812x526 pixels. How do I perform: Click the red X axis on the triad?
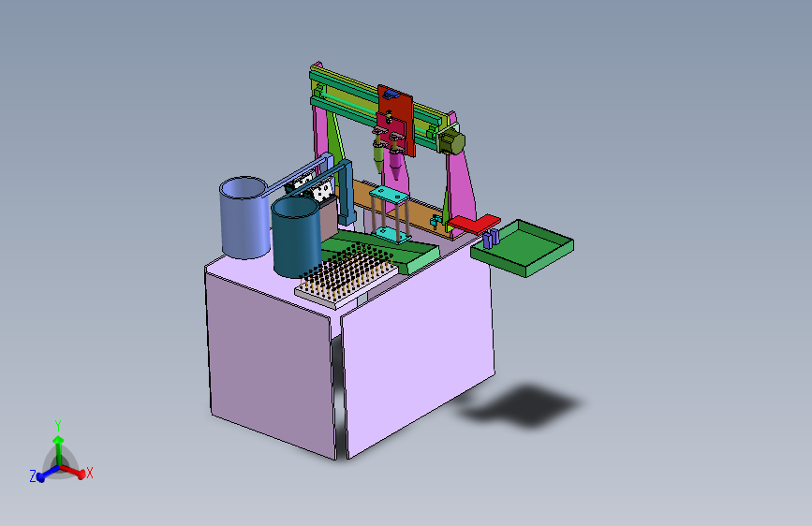tap(76, 472)
